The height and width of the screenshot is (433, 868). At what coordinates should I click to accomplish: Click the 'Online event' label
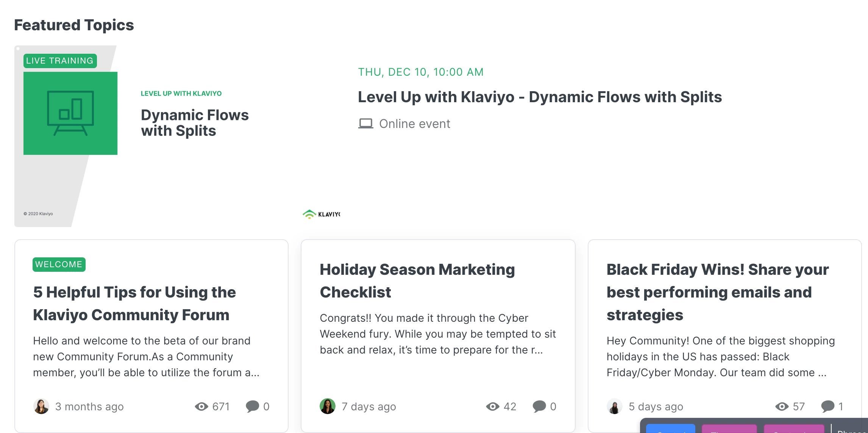(414, 124)
